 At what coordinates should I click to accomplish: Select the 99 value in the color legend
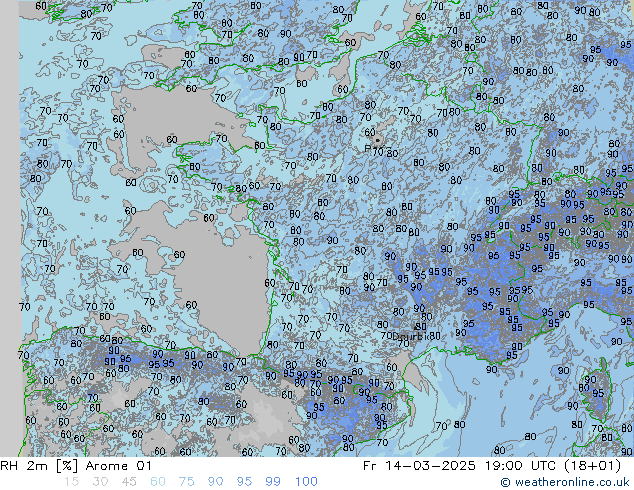click(273, 482)
